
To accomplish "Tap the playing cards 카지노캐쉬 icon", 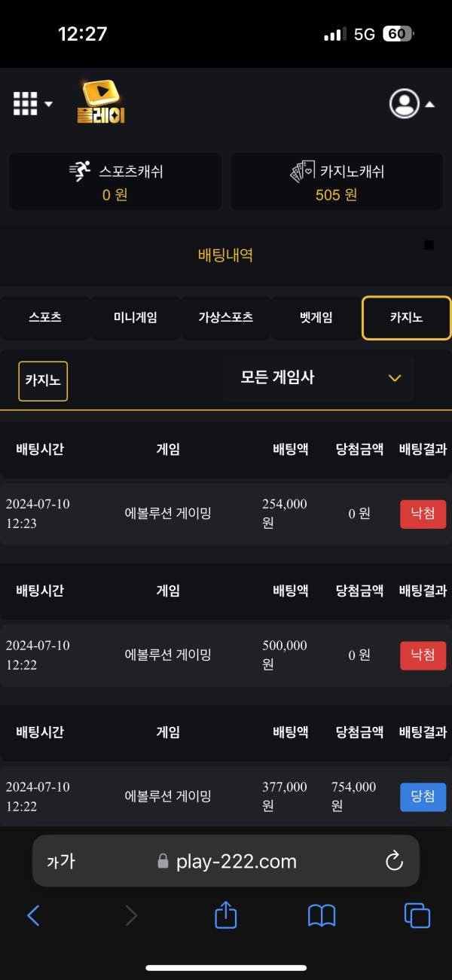I will 303,172.
